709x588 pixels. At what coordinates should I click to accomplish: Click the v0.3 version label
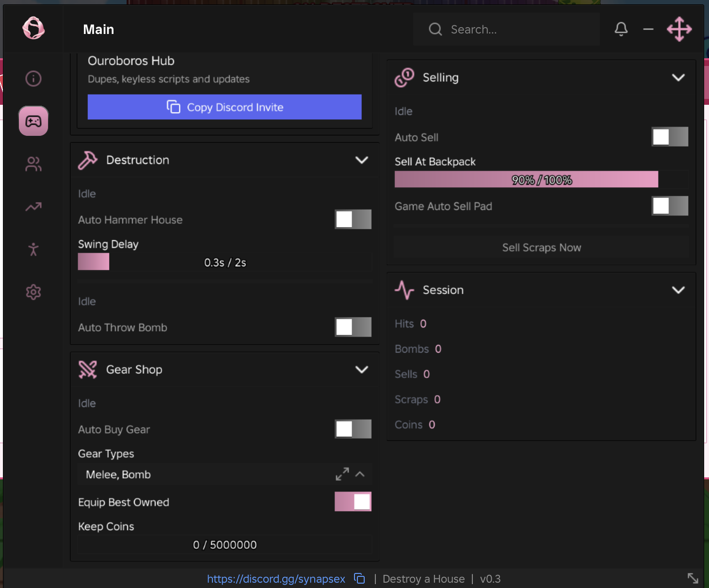[490, 579]
